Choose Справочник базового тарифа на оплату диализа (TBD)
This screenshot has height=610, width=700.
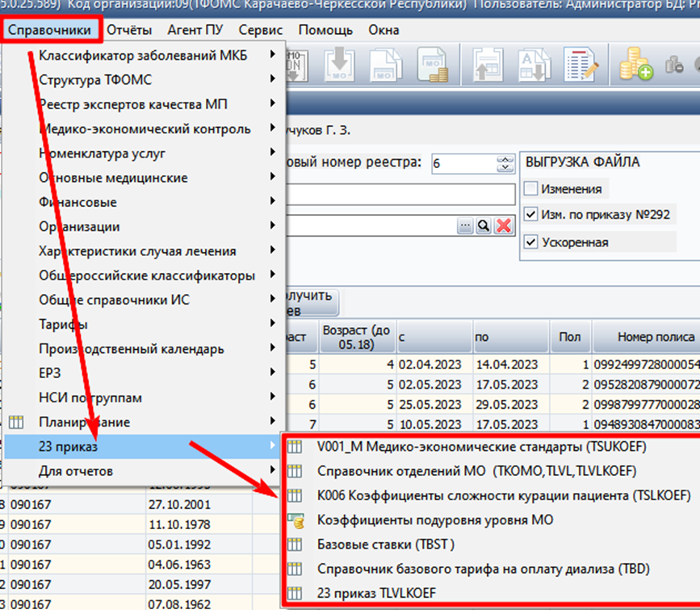[x=484, y=569]
